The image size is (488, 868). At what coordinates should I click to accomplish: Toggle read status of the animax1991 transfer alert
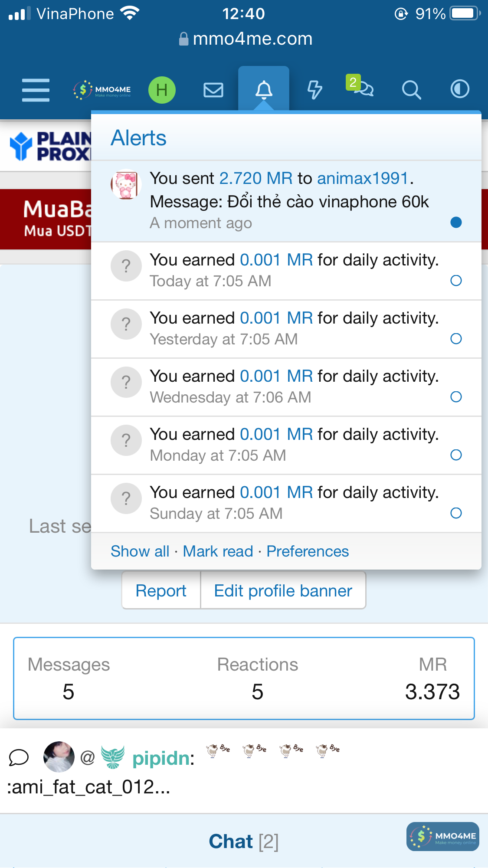coord(456,223)
